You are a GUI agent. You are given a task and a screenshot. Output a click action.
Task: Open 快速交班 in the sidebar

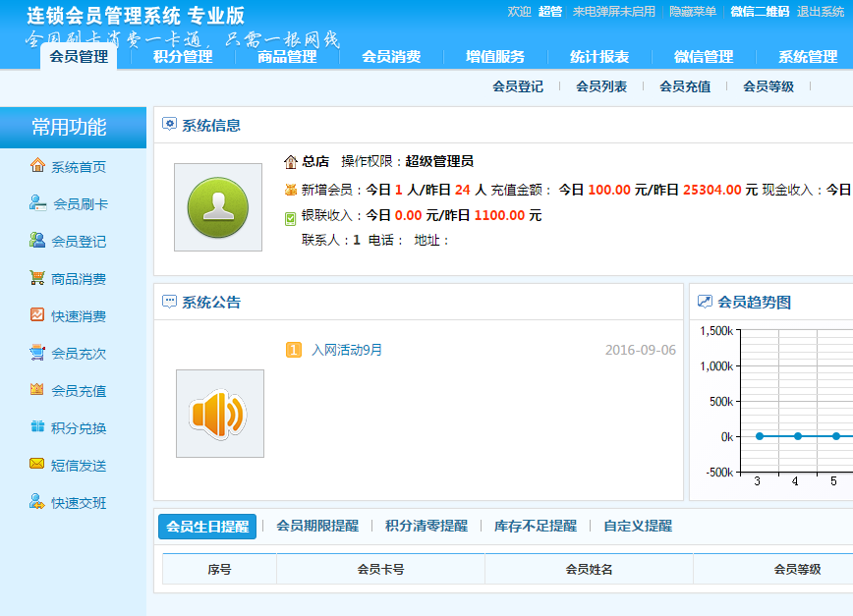(79, 503)
